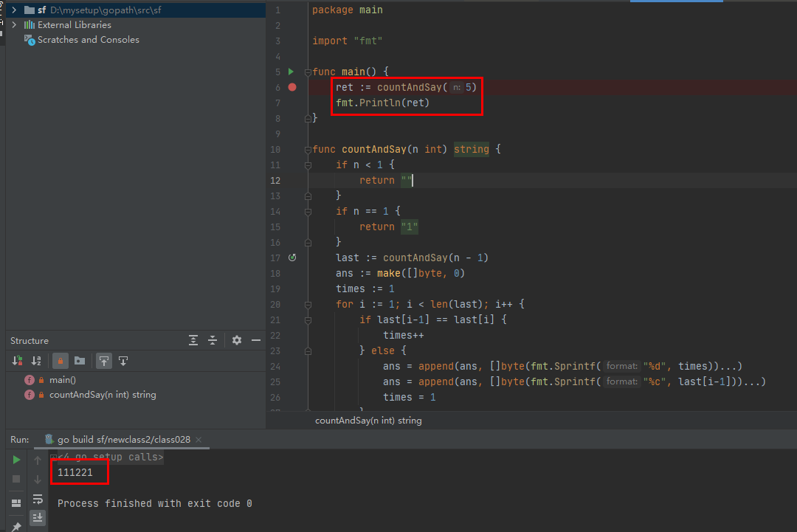Image resolution: width=797 pixels, height=532 pixels.
Task: Click function icon next to main()
Action: coord(30,380)
